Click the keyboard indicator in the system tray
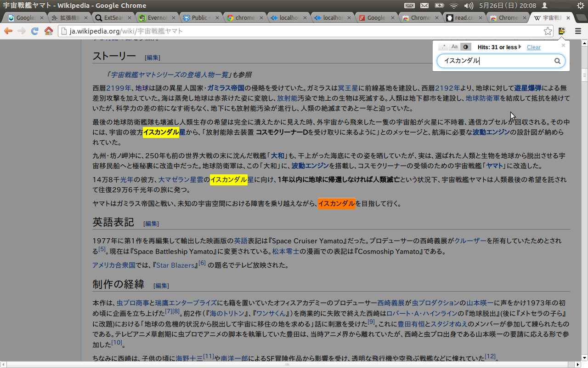The width and height of the screenshot is (588, 368). click(x=408, y=6)
